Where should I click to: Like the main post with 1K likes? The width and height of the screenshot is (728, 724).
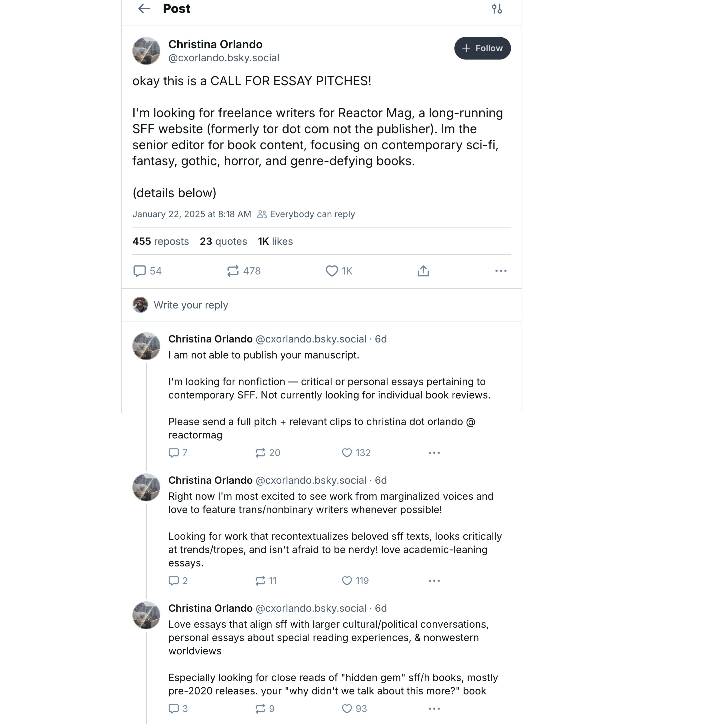point(332,271)
